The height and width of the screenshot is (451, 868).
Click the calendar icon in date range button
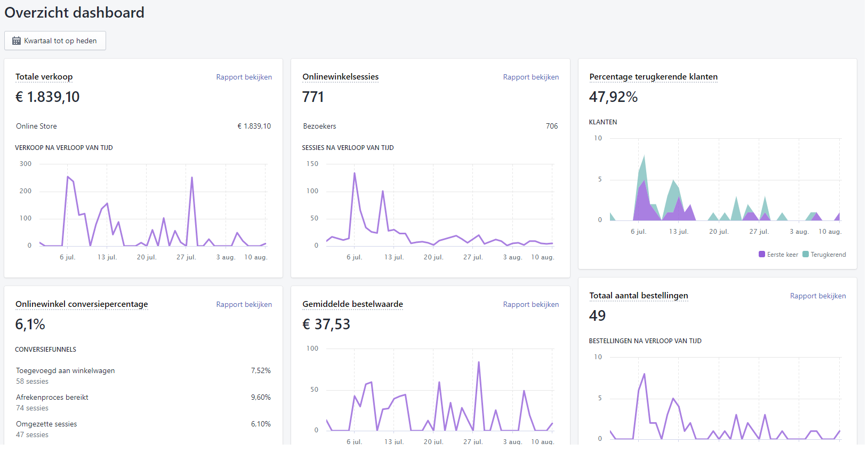[x=17, y=41]
